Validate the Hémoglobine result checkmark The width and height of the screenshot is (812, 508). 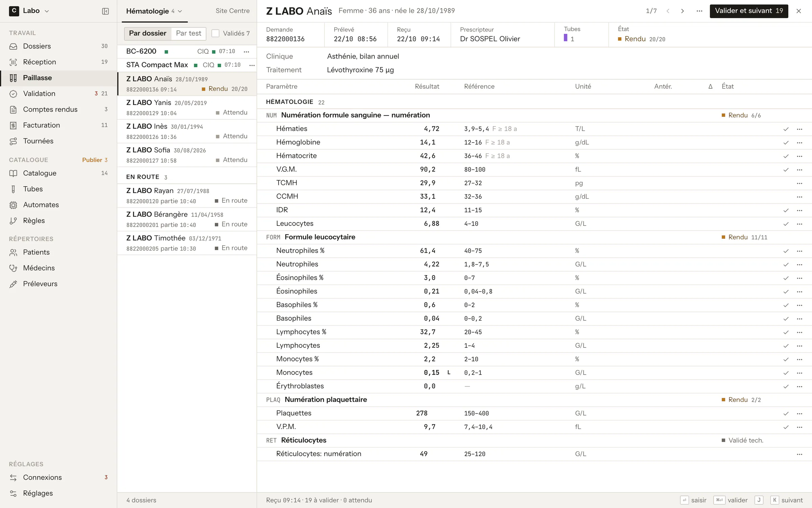pos(786,143)
